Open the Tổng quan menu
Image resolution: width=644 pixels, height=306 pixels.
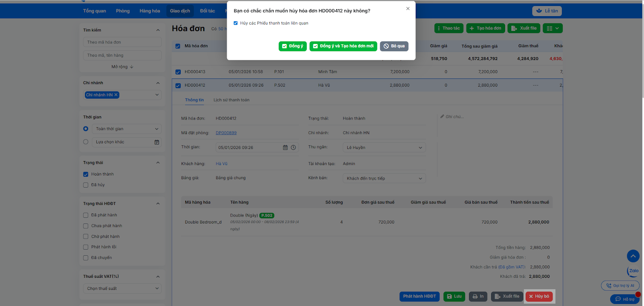[95, 11]
